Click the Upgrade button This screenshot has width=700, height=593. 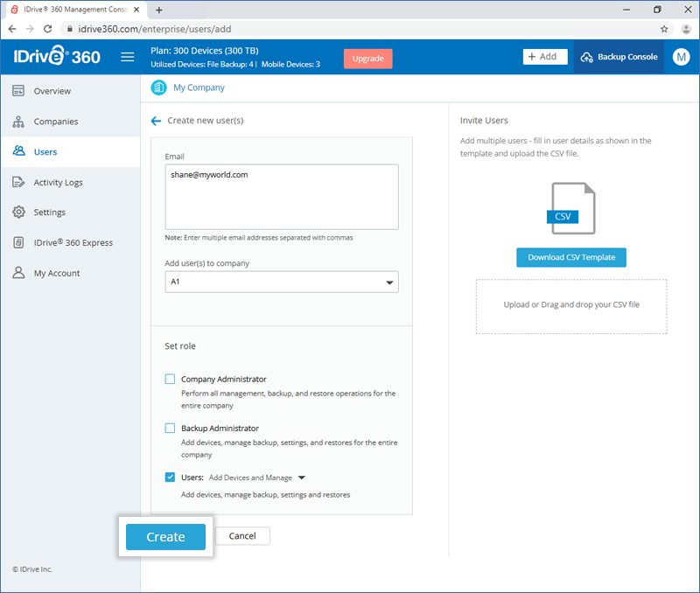[367, 59]
